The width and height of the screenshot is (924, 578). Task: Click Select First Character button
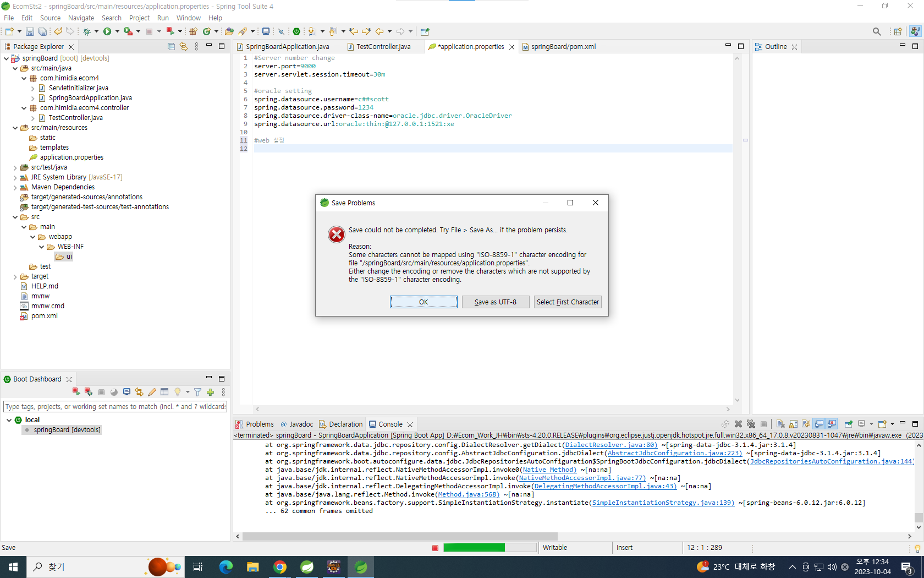[568, 302]
